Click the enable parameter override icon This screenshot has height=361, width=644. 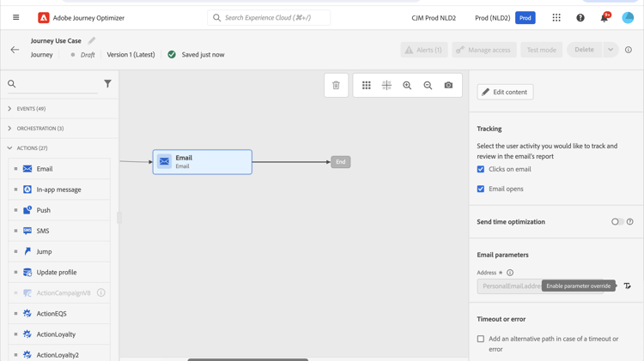point(627,286)
